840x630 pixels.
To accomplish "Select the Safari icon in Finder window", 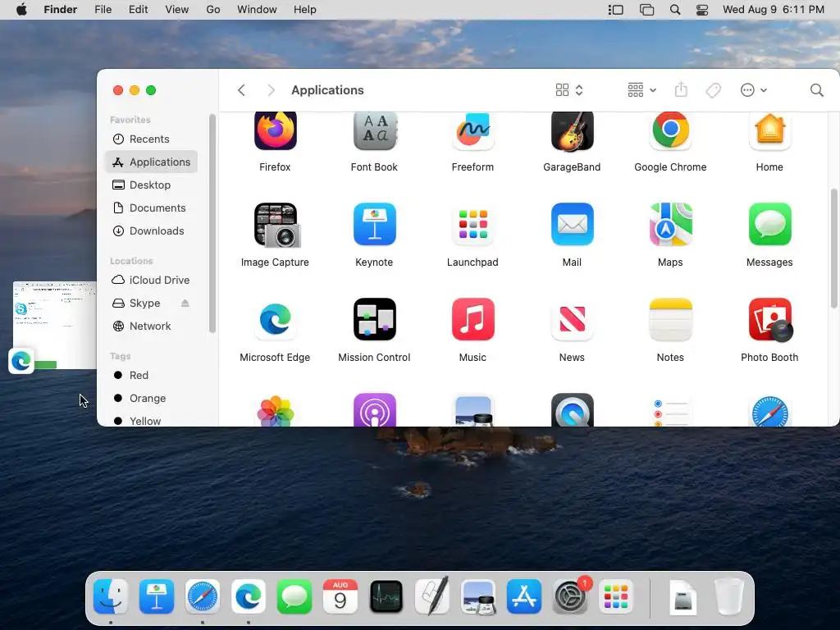I will point(769,410).
